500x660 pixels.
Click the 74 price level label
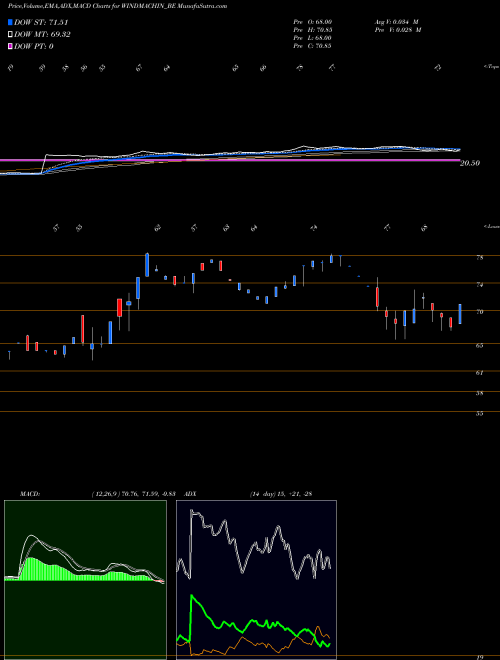coord(479,285)
